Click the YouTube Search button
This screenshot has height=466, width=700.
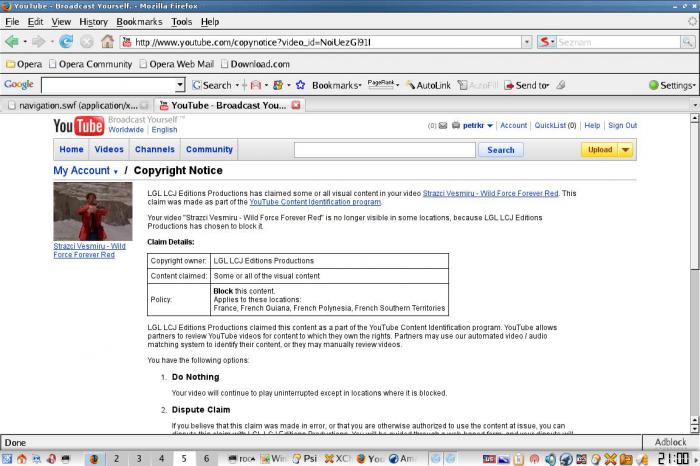(x=500, y=150)
